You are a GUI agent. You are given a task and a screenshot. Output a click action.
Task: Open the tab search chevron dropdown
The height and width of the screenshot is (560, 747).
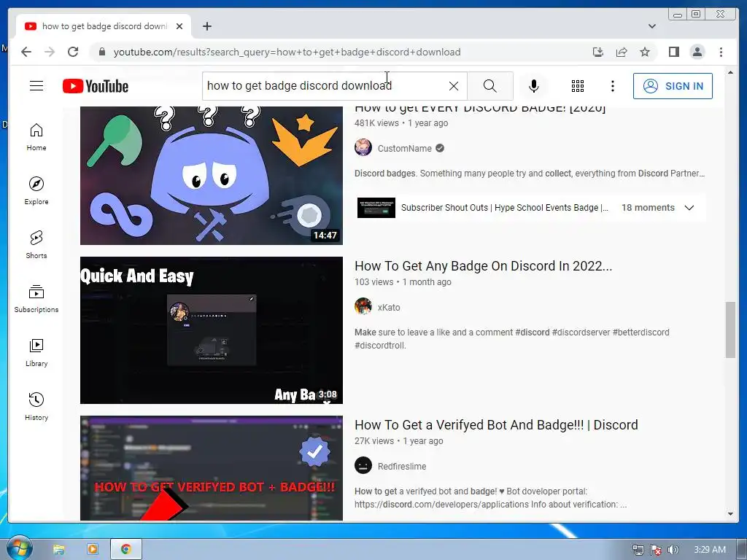pos(651,26)
